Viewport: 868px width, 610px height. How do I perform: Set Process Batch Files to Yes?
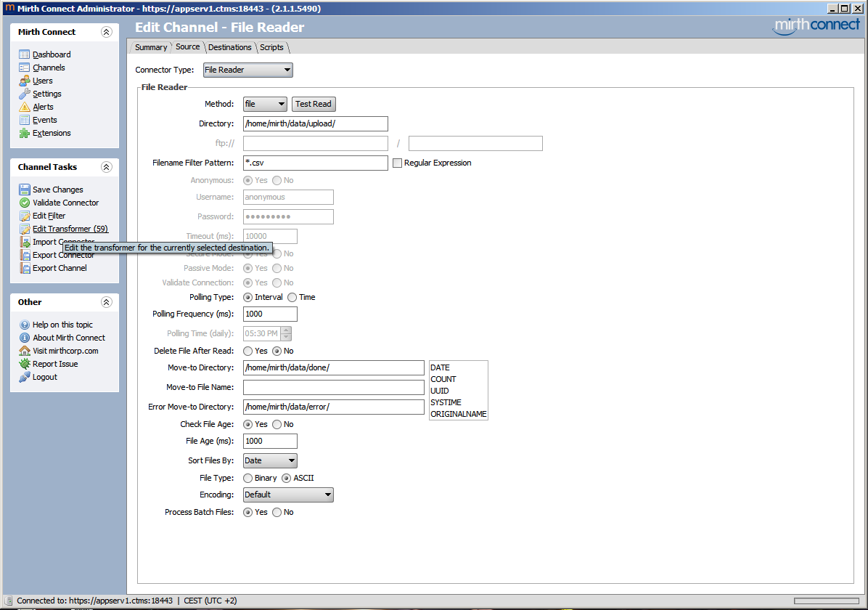(247, 513)
